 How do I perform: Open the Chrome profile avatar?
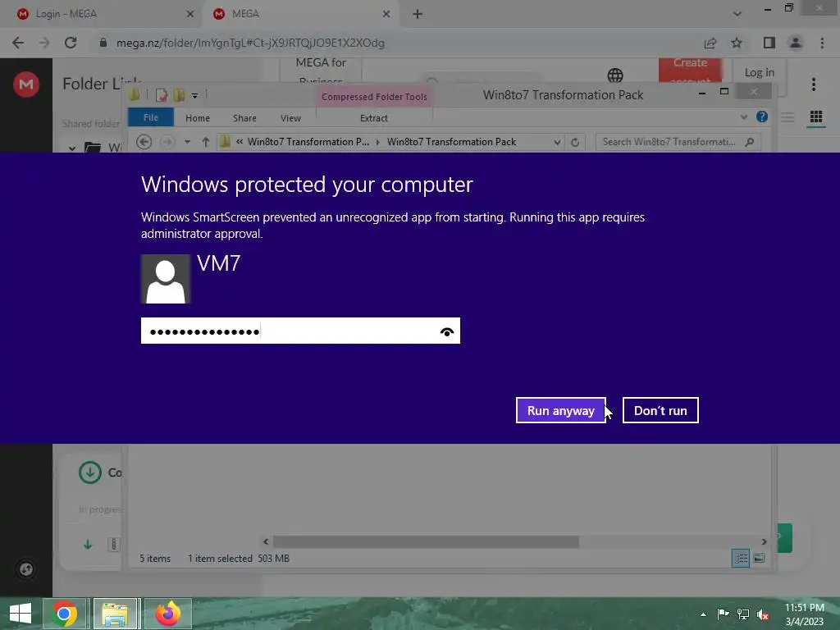(796, 43)
